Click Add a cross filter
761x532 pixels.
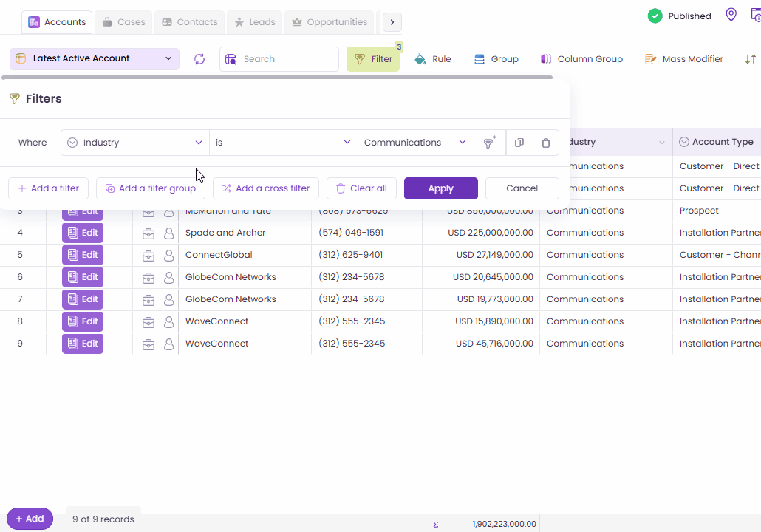[266, 188]
